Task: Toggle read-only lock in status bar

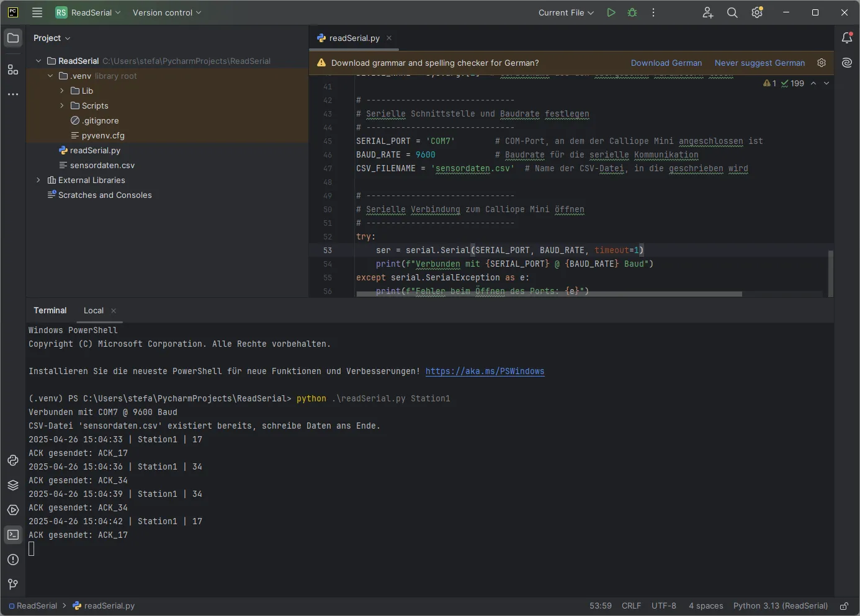Action: 844,606
